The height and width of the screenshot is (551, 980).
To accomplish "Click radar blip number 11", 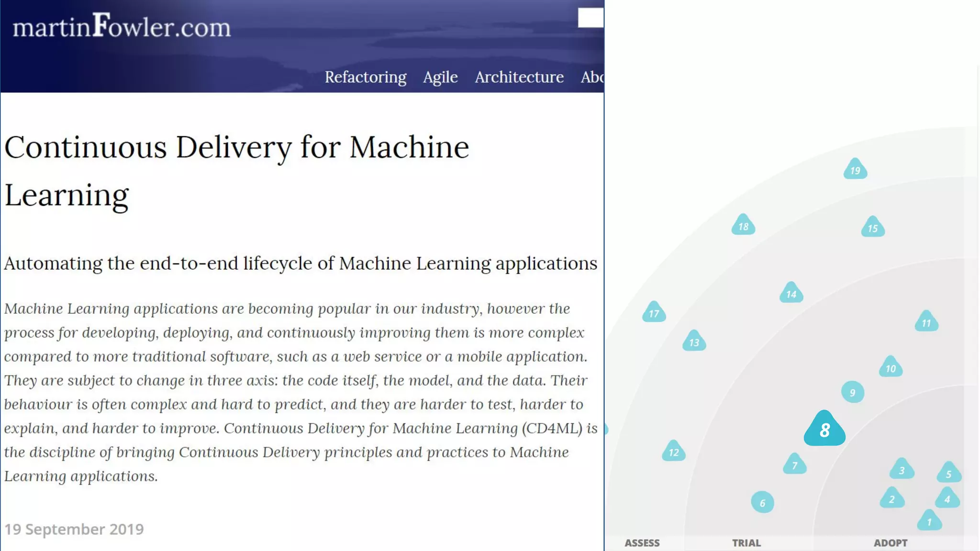I will tap(926, 321).
